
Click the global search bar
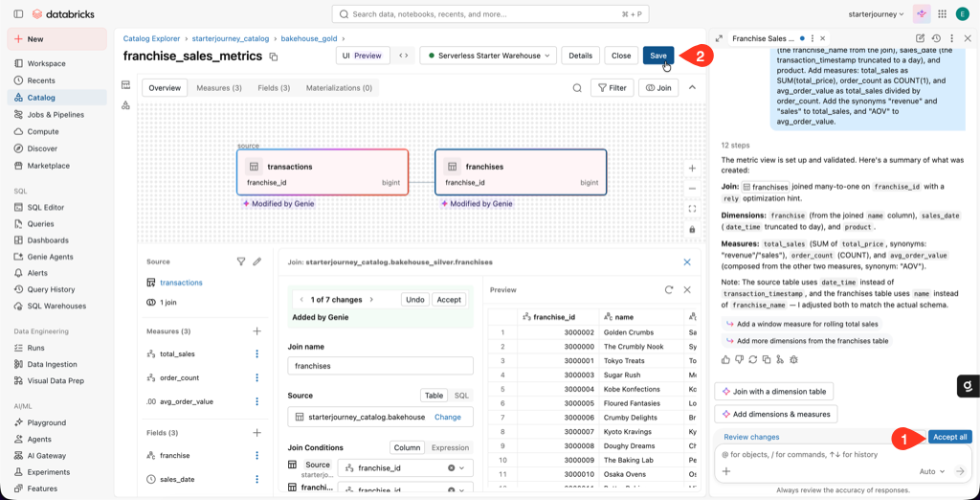pos(491,13)
